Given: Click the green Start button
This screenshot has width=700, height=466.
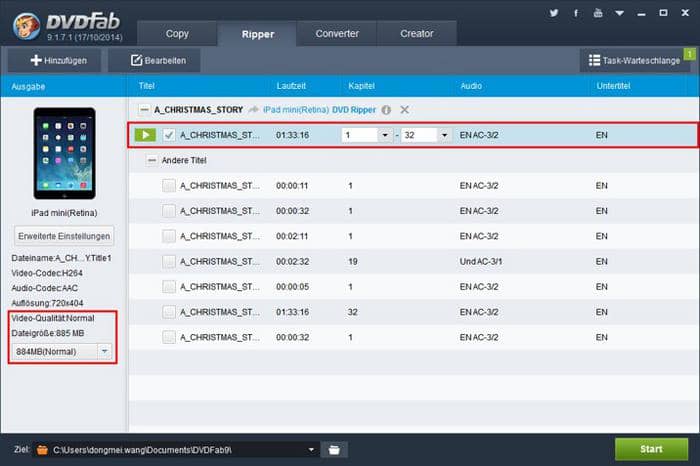Looking at the screenshot, I should pos(651,449).
